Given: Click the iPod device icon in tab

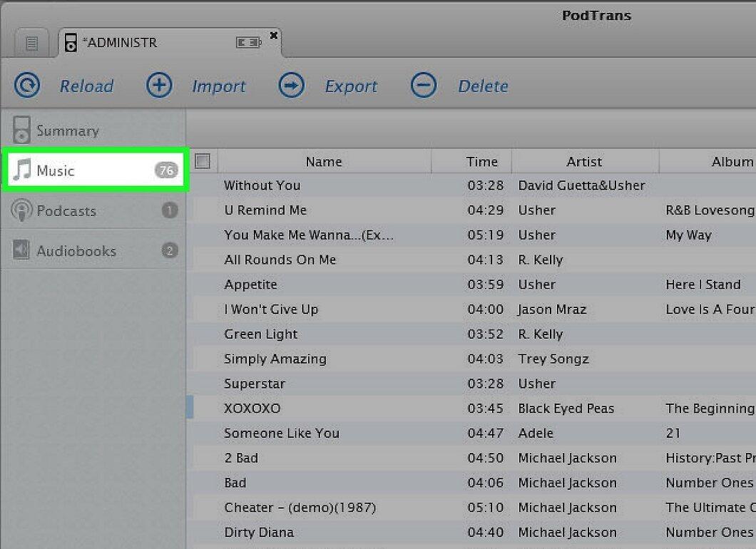Looking at the screenshot, I should click(71, 42).
